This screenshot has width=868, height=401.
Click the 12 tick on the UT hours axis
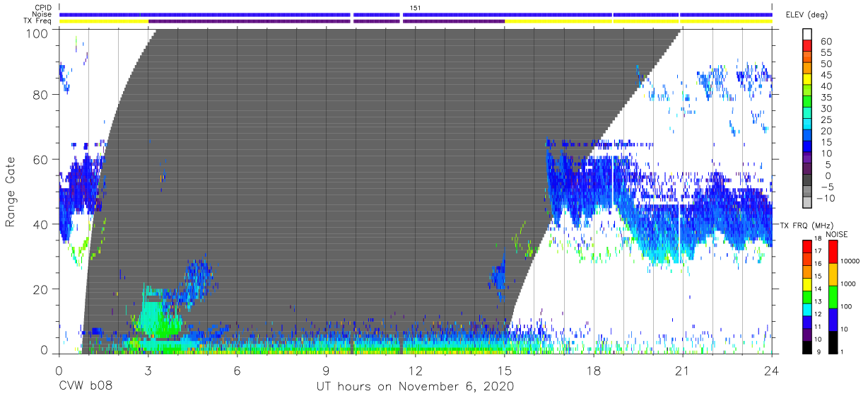click(416, 371)
